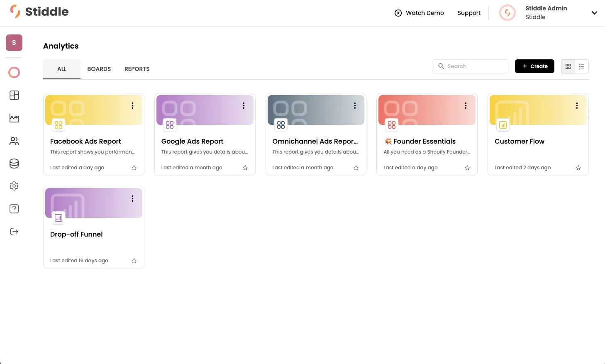Switch to the REPORTS tab
The height and width of the screenshot is (364, 605).
[137, 69]
